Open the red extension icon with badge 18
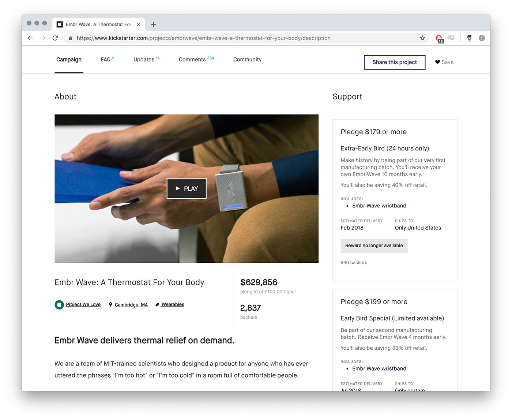 (x=439, y=38)
